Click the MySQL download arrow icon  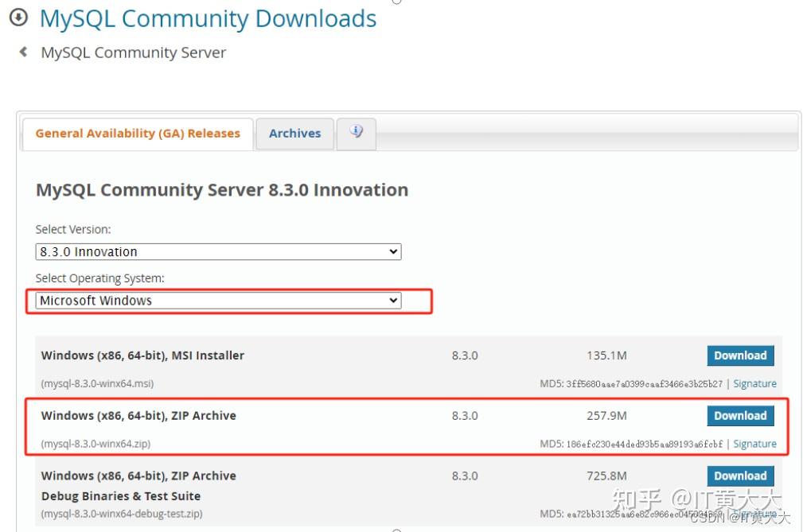(x=19, y=17)
